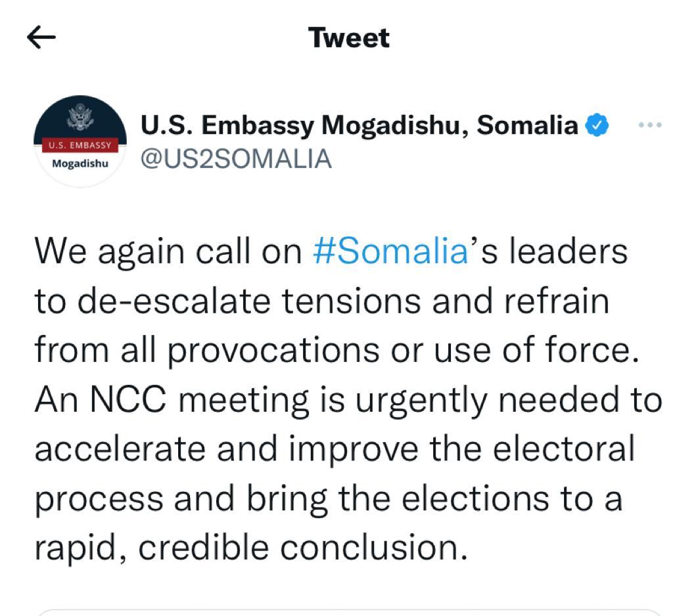This screenshot has width=673, height=616.
Task: Tap the back arrow
Action: pos(41,37)
